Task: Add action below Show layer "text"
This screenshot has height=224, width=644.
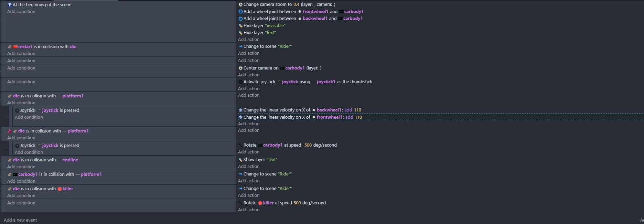Action: pos(249,167)
